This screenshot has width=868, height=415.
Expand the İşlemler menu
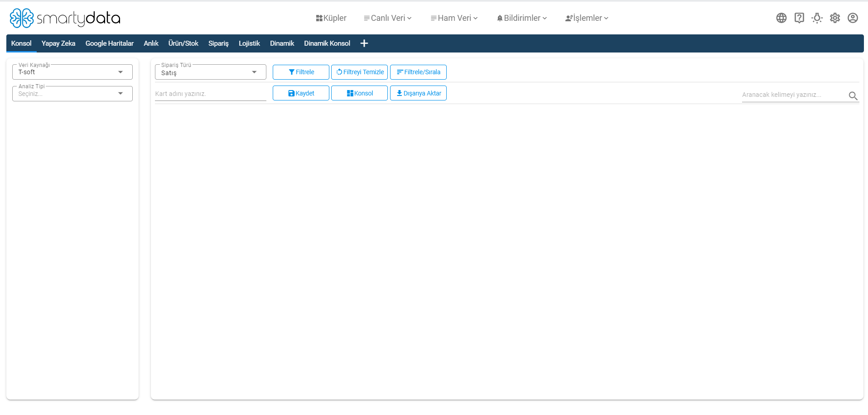(587, 18)
